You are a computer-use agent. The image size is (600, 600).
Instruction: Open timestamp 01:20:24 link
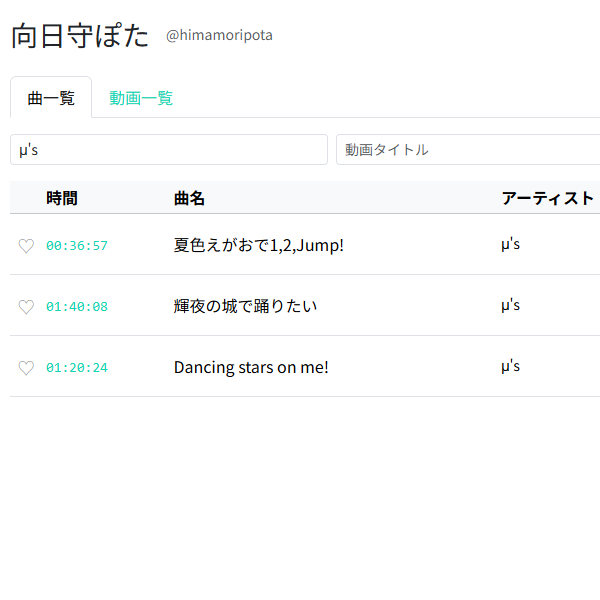tap(77, 368)
